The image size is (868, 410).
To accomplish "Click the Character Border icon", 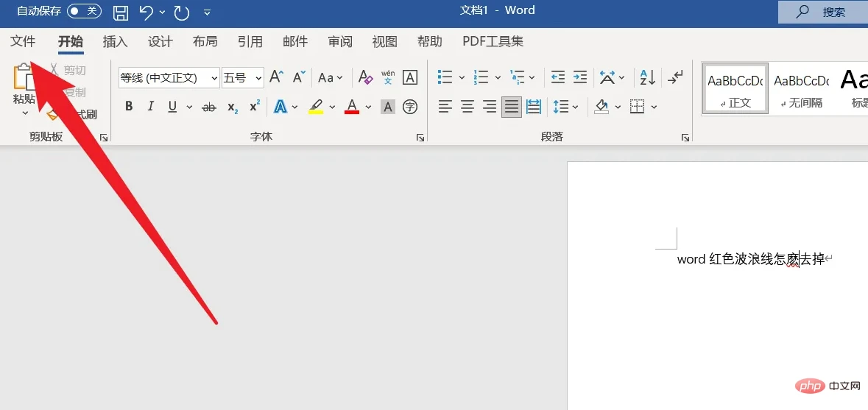I will [409, 77].
